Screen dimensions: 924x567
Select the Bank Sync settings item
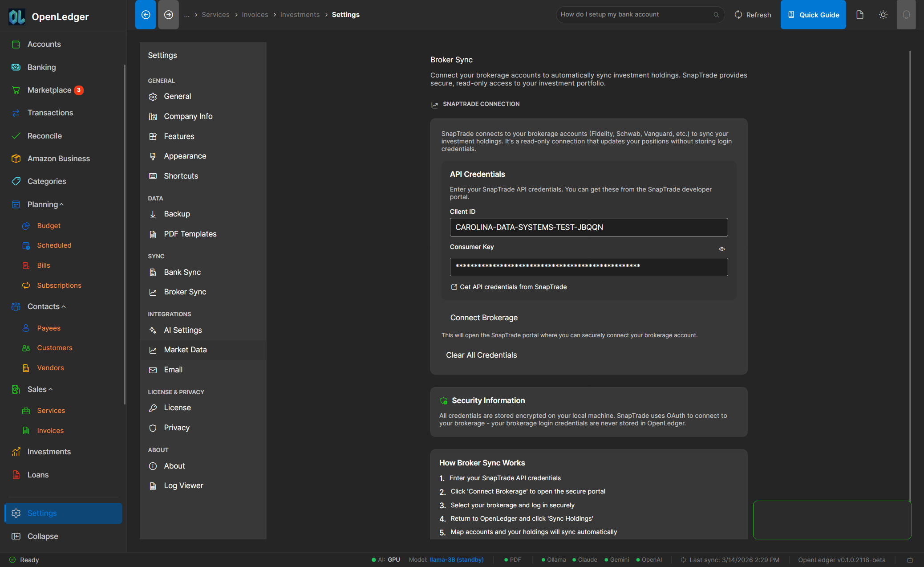[182, 272]
